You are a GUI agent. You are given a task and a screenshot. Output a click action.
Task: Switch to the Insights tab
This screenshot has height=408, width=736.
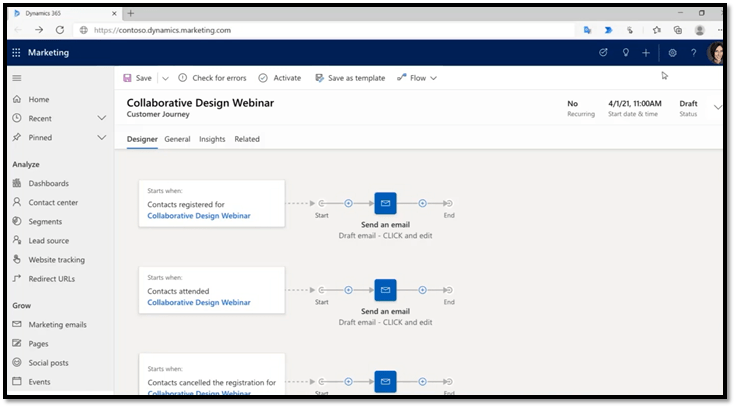point(212,139)
